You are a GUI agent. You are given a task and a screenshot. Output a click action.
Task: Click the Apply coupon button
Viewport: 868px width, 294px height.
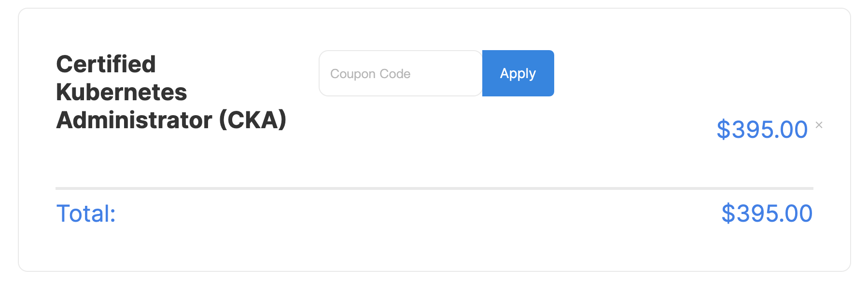518,73
